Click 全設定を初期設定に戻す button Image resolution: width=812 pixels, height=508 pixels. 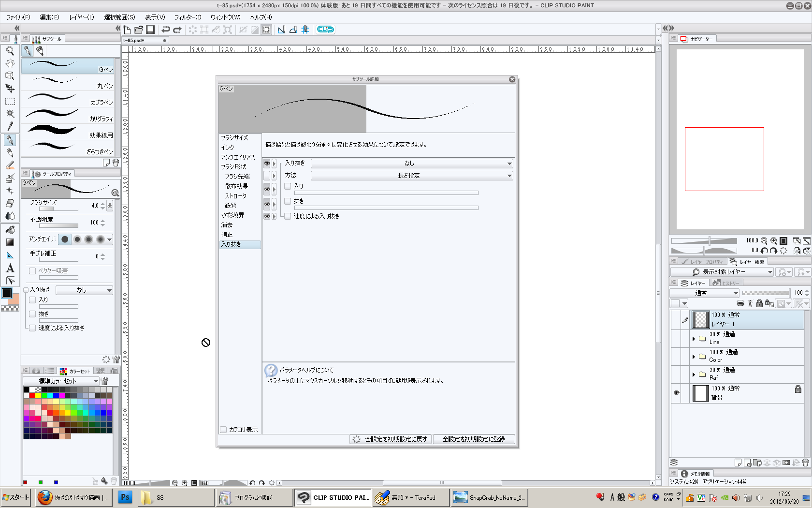391,439
